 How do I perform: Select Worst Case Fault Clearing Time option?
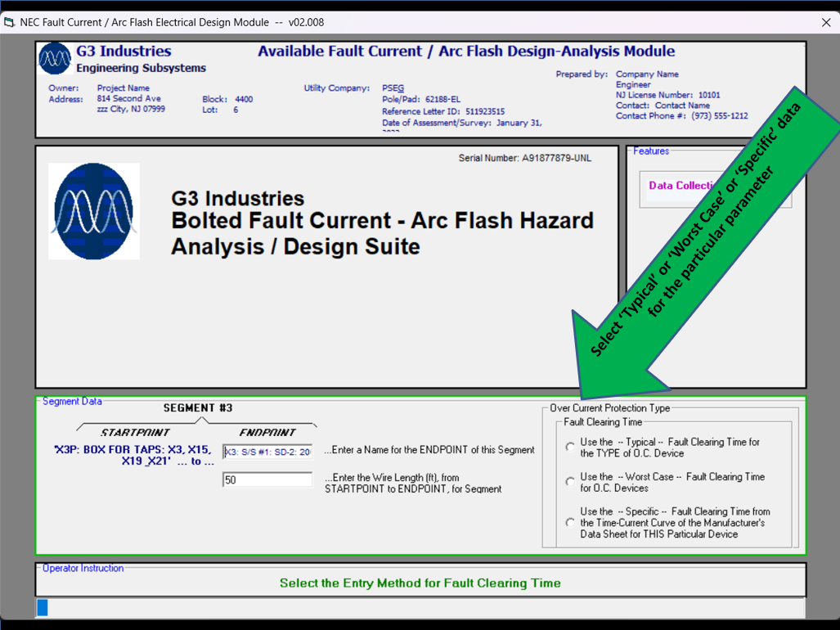(x=570, y=482)
